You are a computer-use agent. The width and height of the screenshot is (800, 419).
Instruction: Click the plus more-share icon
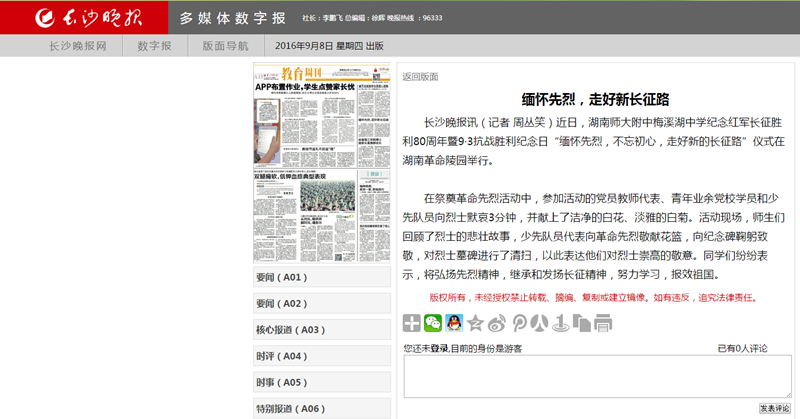tap(412, 323)
